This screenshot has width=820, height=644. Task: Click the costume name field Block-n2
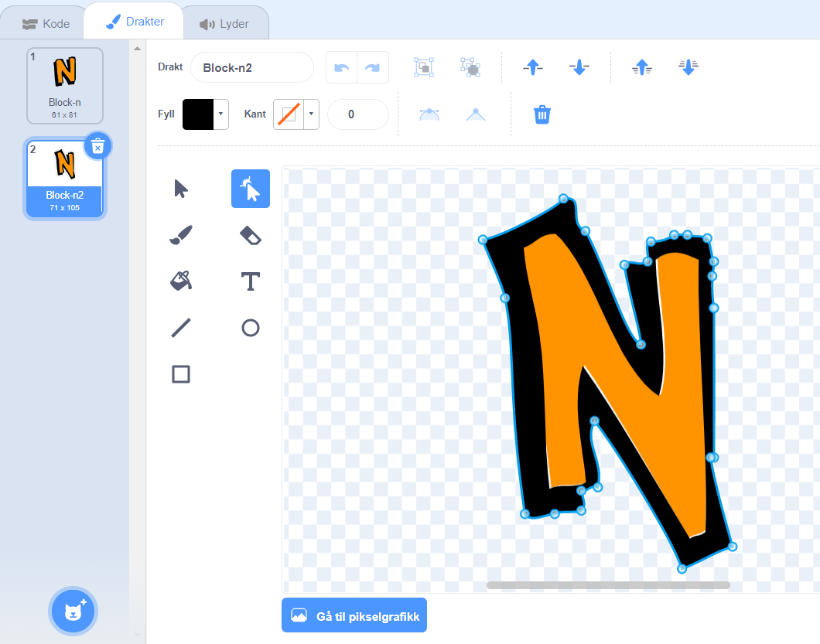[x=251, y=68]
